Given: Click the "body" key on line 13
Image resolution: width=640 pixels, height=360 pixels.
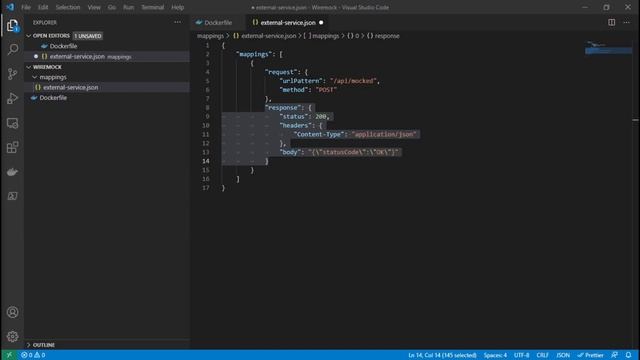Looking at the screenshot, I should pyautogui.click(x=290, y=152).
